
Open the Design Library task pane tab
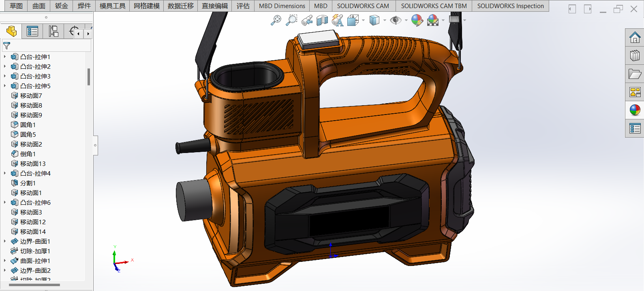click(x=635, y=55)
